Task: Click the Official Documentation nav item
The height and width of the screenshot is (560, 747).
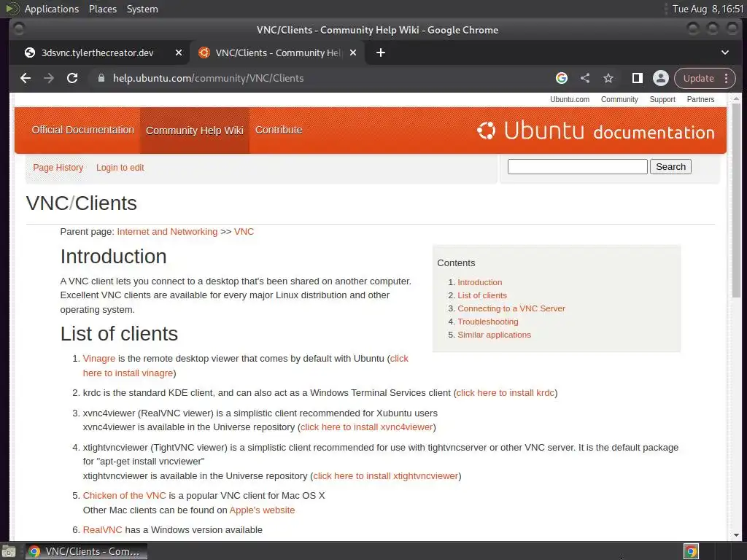Action: (83, 130)
